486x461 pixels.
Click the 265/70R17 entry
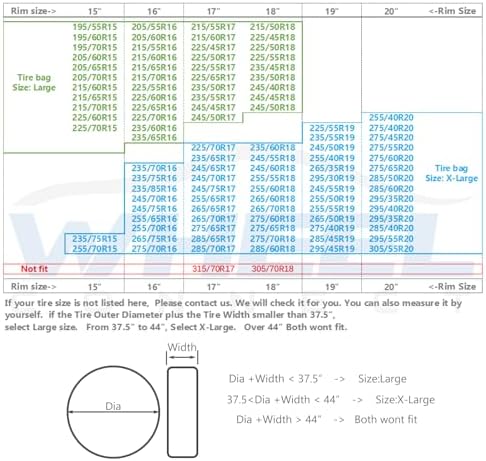point(213,219)
